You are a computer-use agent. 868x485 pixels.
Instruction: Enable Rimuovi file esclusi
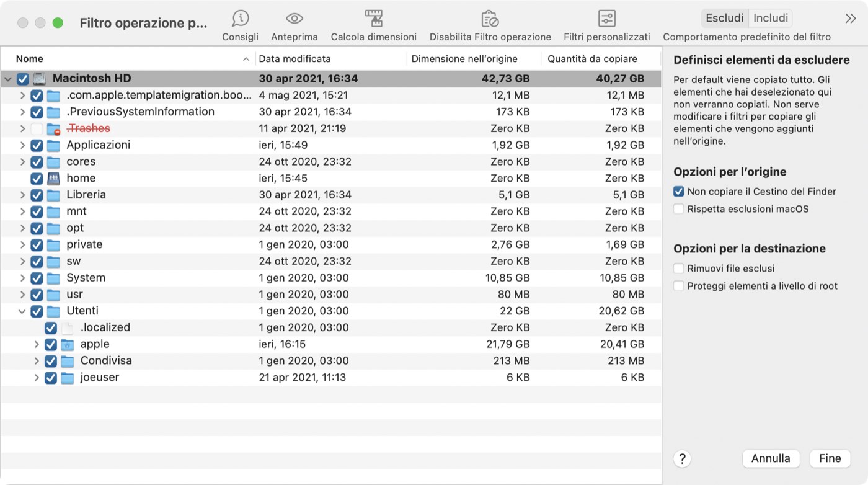pos(679,269)
